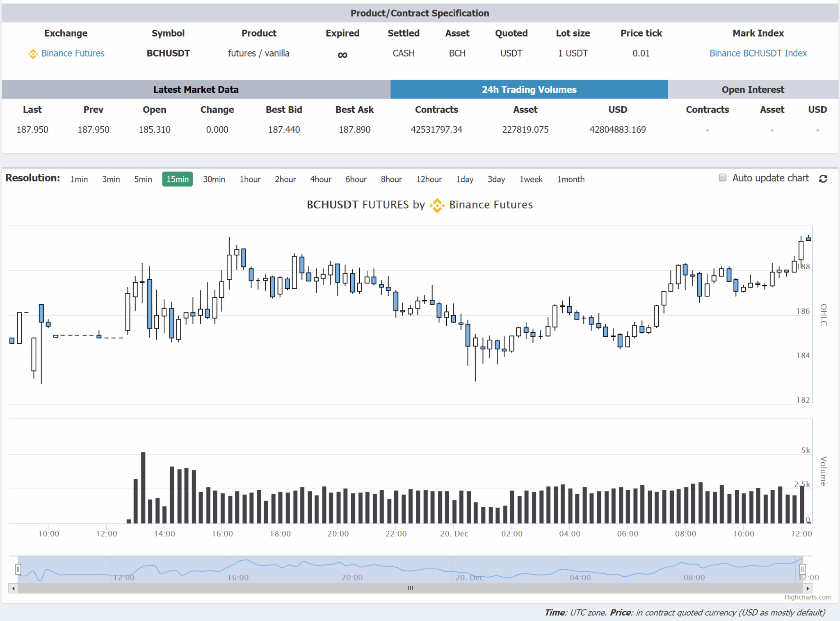Image resolution: width=840 pixels, height=621 pixels.
Task: Choose the 1month resolution
Action: pyautogui.click(x=571, y=179)
